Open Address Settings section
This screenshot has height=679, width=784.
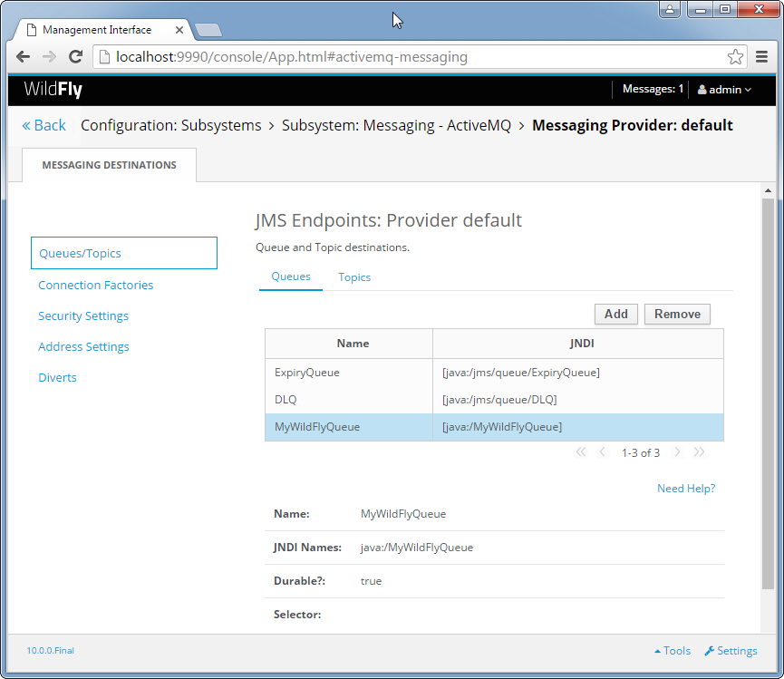click(83, 346)
